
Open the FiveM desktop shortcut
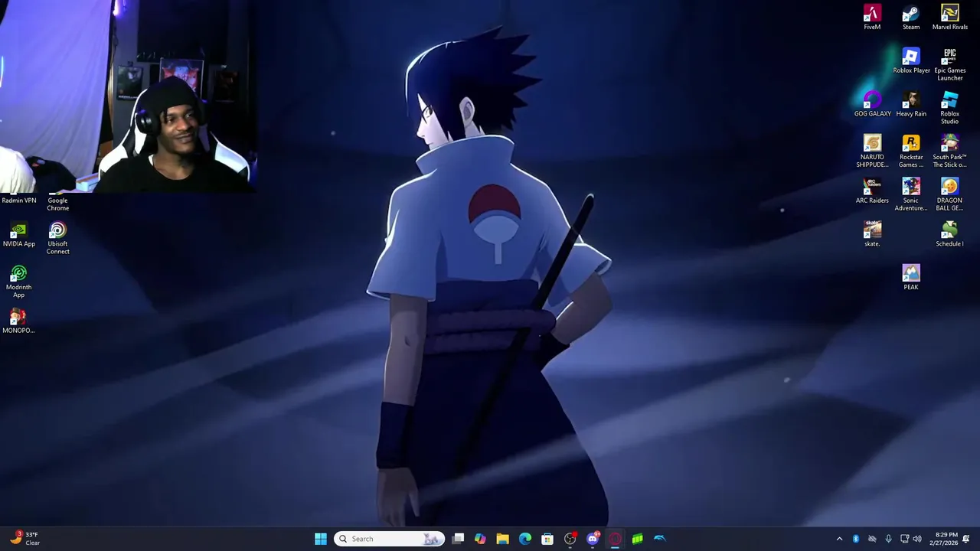(x=872, y=18)
